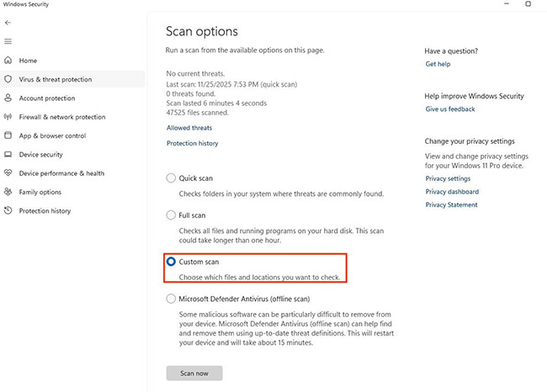
Task: Open the Protection history link under scan results
Action: [192, 143]
